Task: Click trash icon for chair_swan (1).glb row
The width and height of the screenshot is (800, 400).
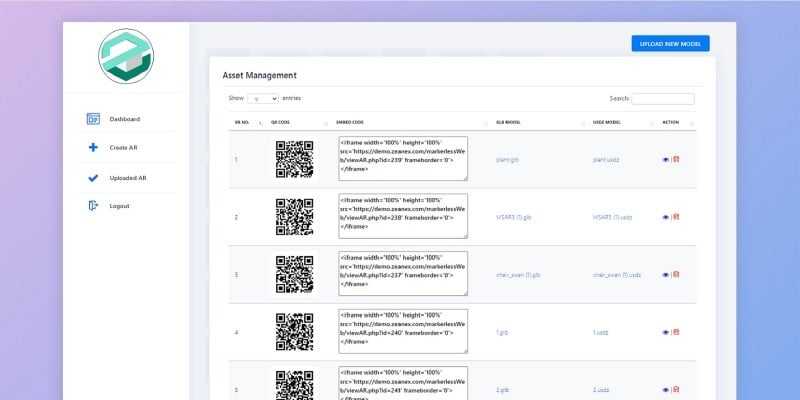Action: coord(676,274)
